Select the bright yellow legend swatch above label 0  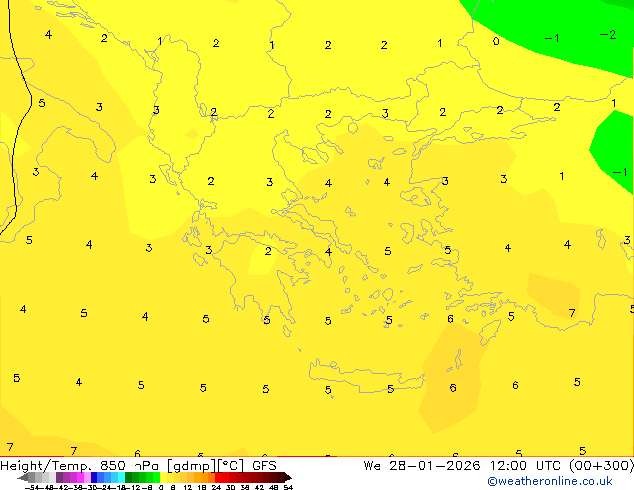164,477
